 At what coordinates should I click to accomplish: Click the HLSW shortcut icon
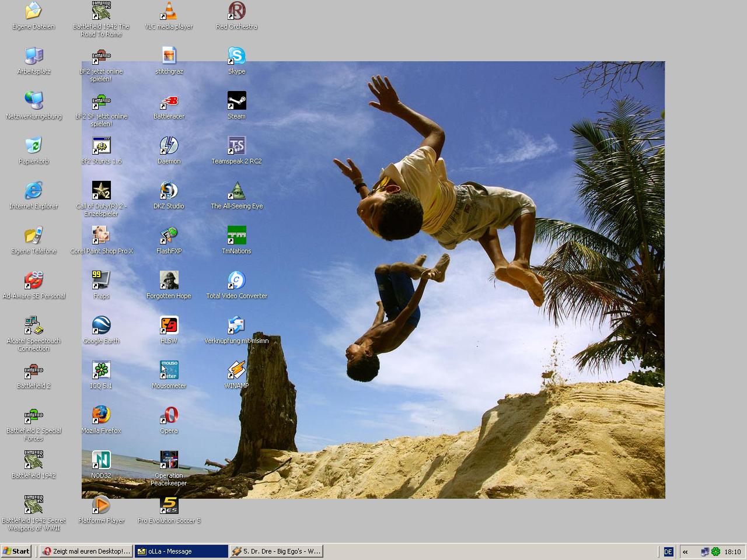coord(169,325)
